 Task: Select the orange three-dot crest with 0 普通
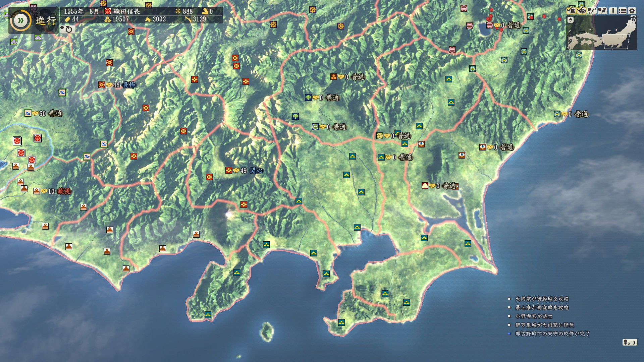pos(334,77)
